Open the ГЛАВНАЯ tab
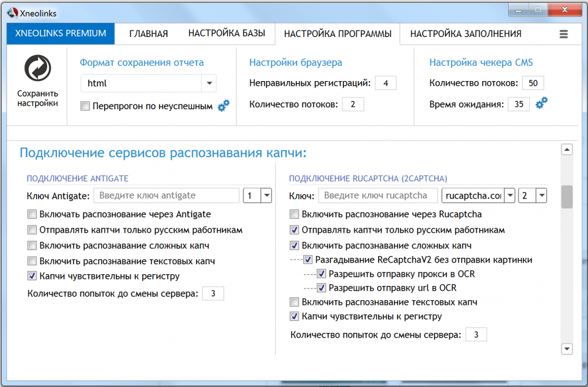The height and width of the screenshot is (387, 588). 149,33
